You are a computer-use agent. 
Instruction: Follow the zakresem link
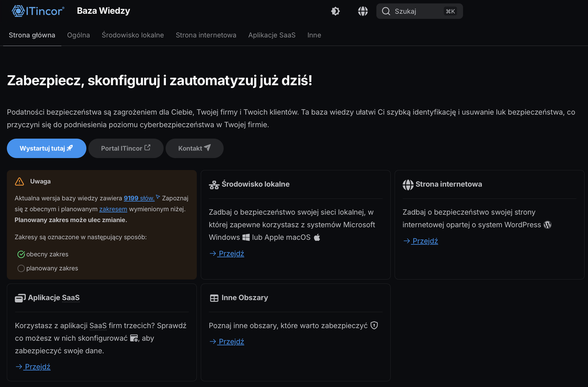click(x=113, y=209)
